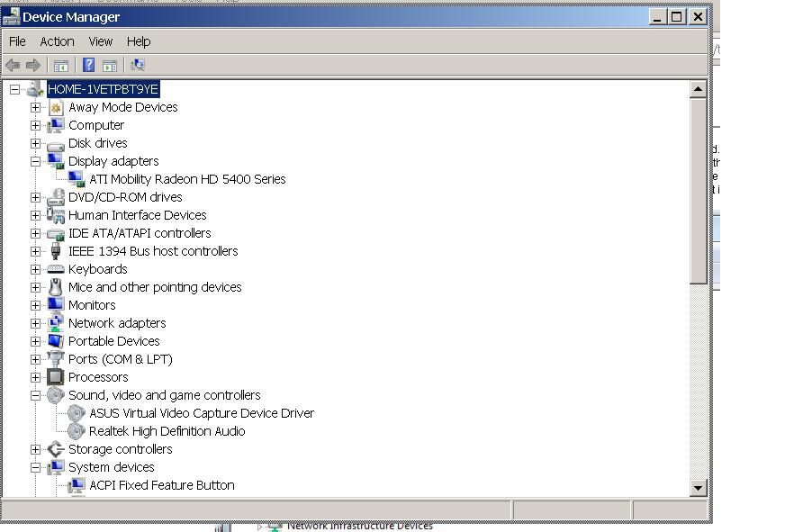Expand the Keyboards node
This screenshot has width=803, height=532.
coord(35,269)
